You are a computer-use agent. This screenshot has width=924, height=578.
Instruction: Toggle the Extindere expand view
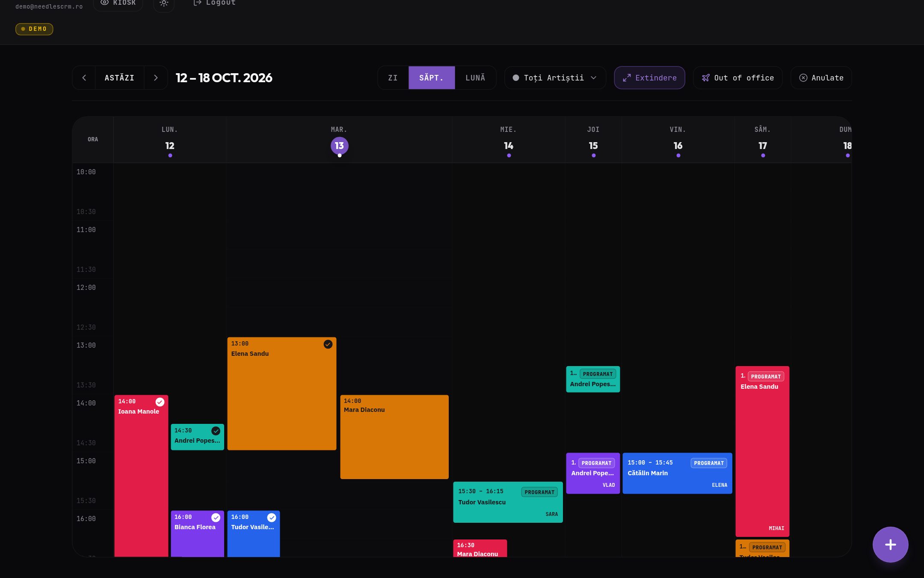649,77
